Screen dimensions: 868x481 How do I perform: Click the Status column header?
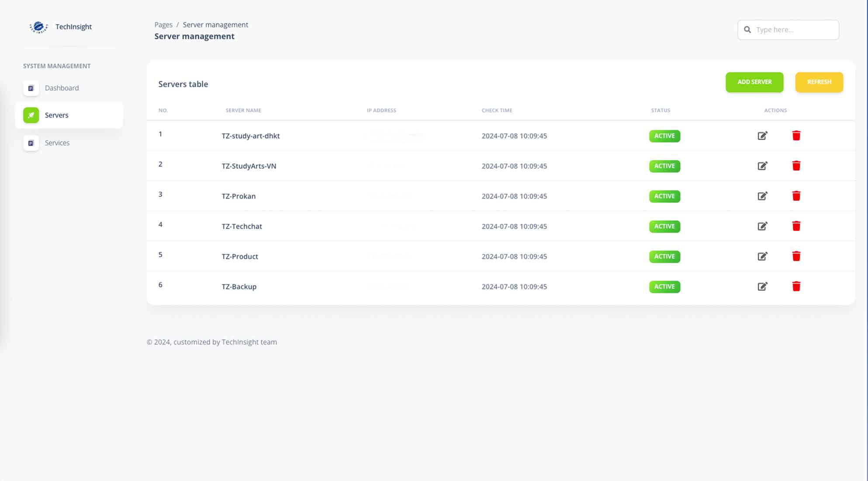tap(661, 110)
